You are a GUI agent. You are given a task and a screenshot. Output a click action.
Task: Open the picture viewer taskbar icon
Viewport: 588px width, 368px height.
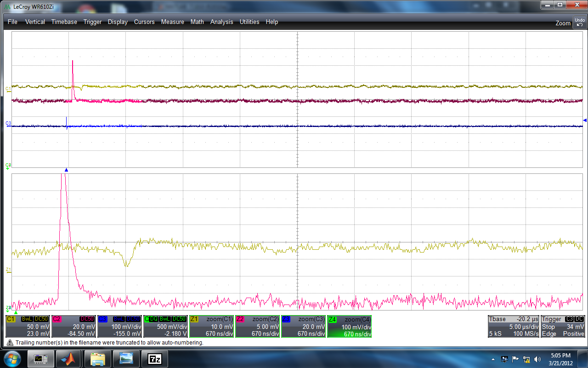pos(126,358)
